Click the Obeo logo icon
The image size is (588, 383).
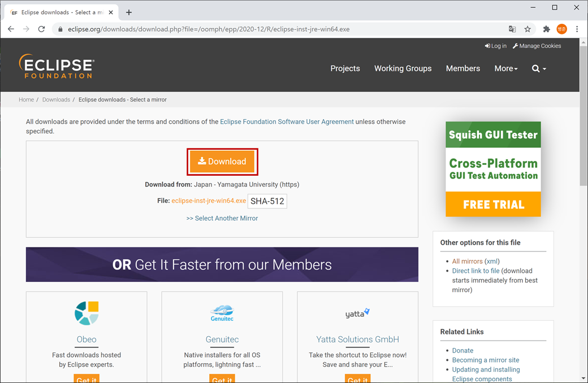point(87,313)
